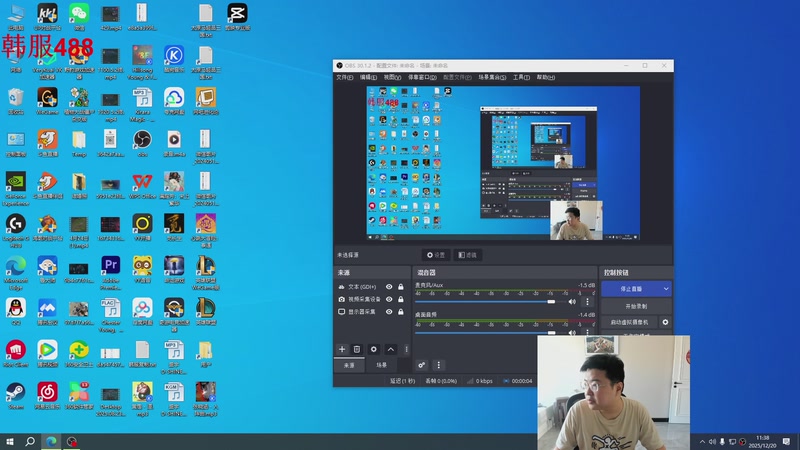
Task: Launch obs shortcut on desktop
Action: pos(142,143)
